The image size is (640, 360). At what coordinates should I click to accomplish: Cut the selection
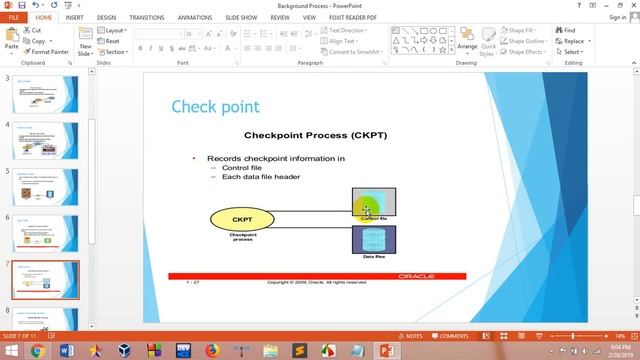[x=32, y=30]
